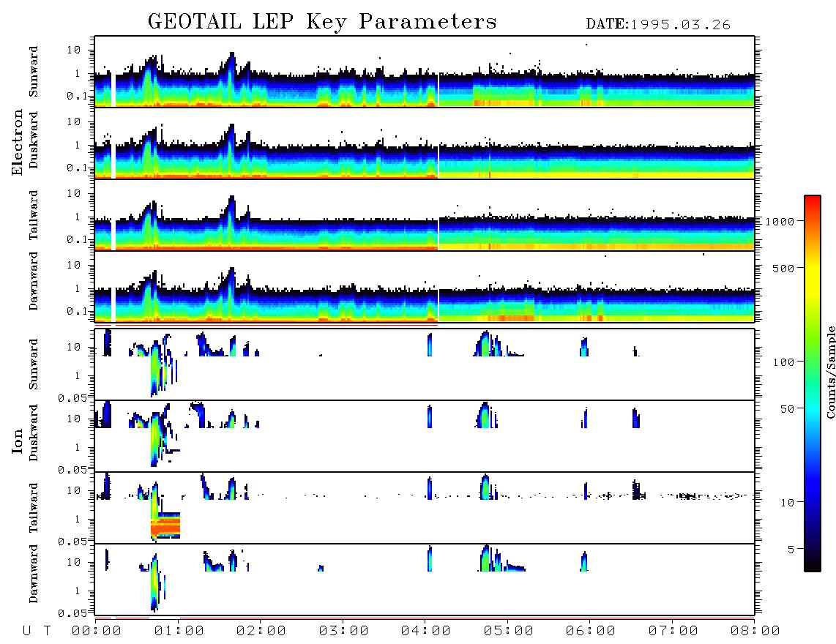836x644 pixels.
Task: Click the 06:00 time tick label
Action: click(x=591, y=632)
